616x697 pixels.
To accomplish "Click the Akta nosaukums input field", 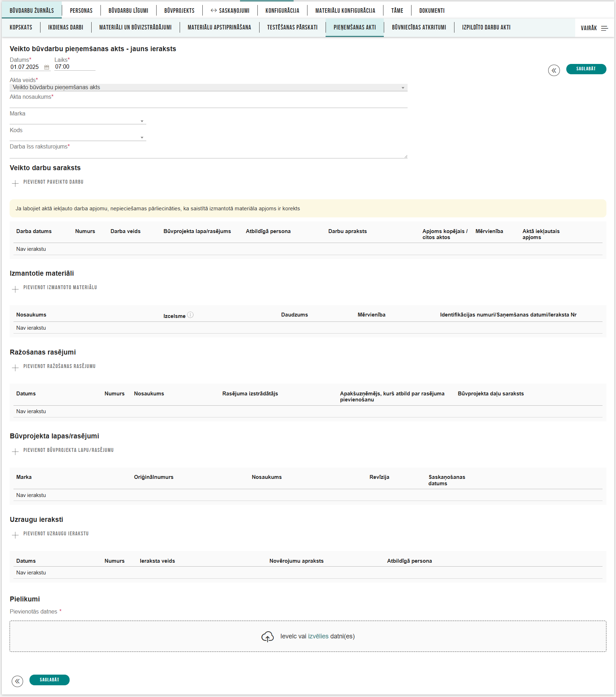I will [208, 104].
